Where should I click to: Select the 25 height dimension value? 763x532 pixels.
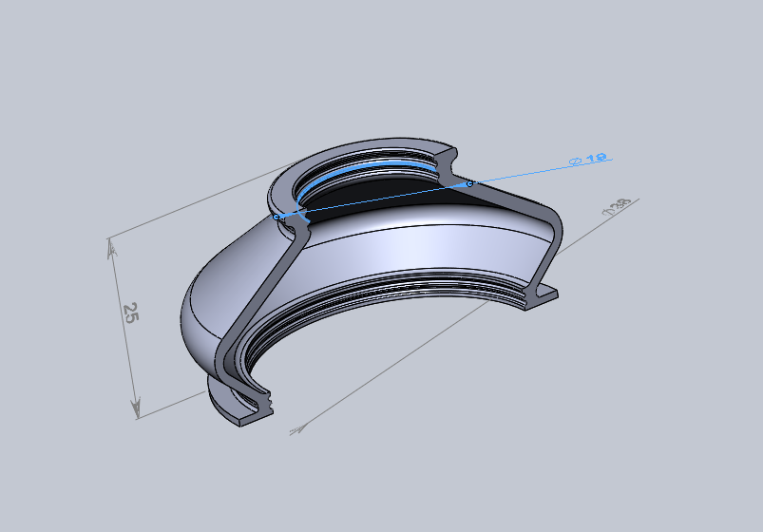coord(130,313)
